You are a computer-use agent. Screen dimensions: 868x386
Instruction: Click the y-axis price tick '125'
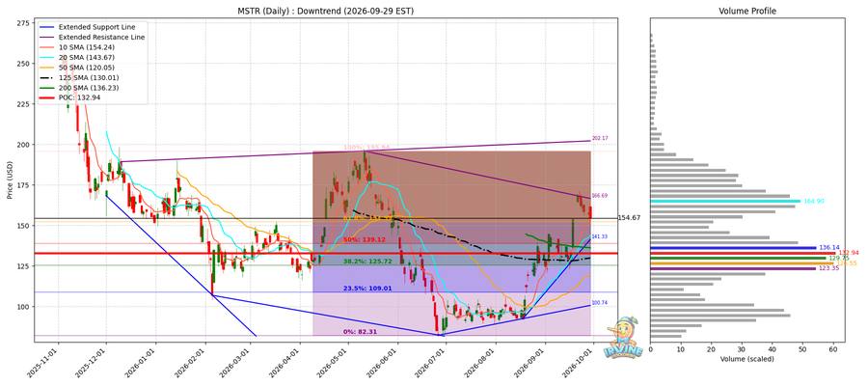(x=24, y=265)
